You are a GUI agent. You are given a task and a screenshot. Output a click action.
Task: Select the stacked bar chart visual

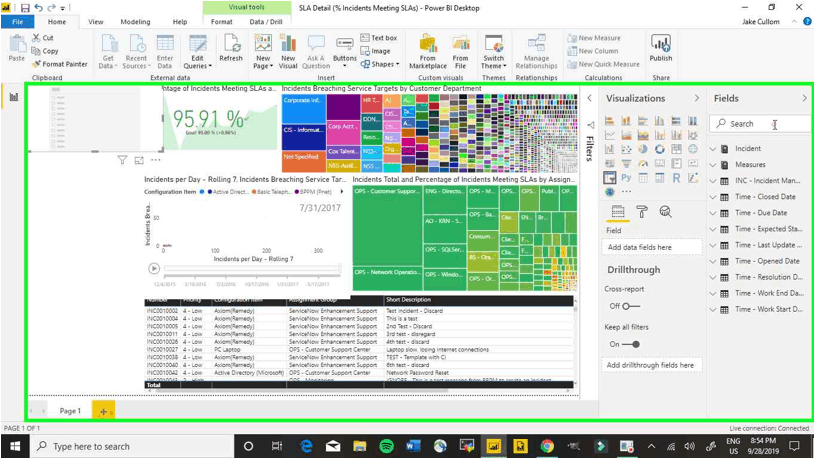tap(610, 121)
